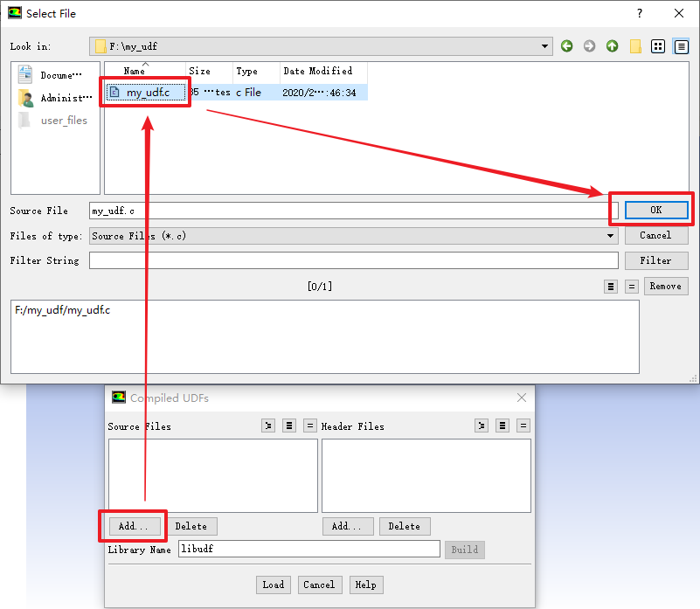
Task: Open the Administrator folder in the sidebar
Action: tap(55, 98)
